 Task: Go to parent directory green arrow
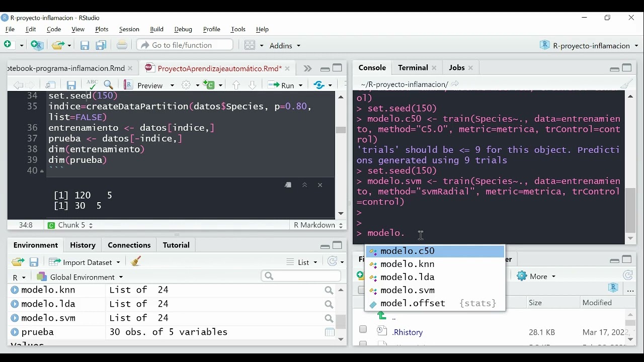tap(382, 316)
